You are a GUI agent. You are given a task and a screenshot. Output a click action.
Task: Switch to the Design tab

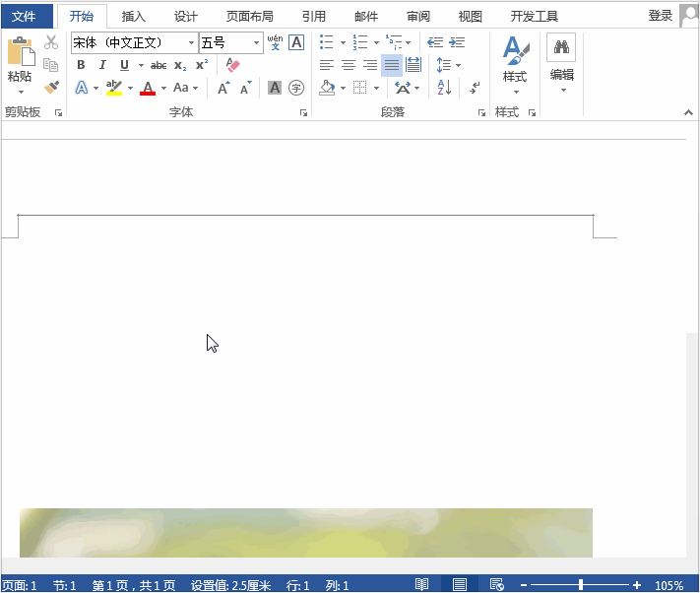(x=186, y=17)
